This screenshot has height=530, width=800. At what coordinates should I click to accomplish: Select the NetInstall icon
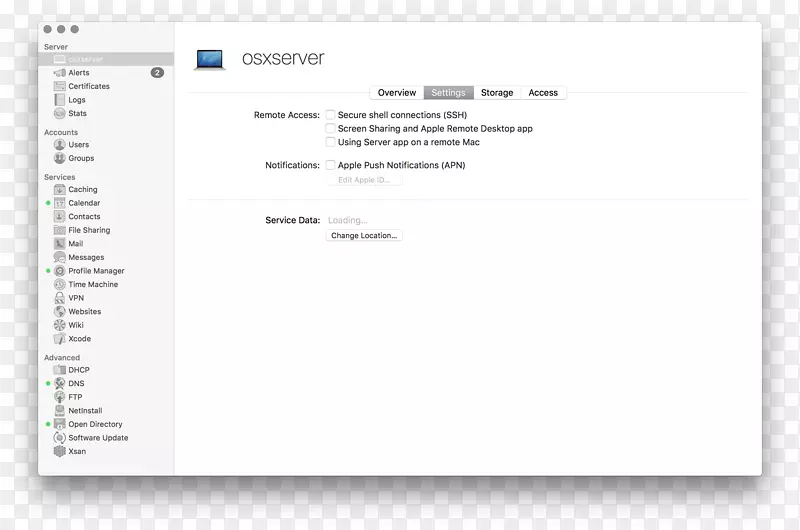point(60,411)
